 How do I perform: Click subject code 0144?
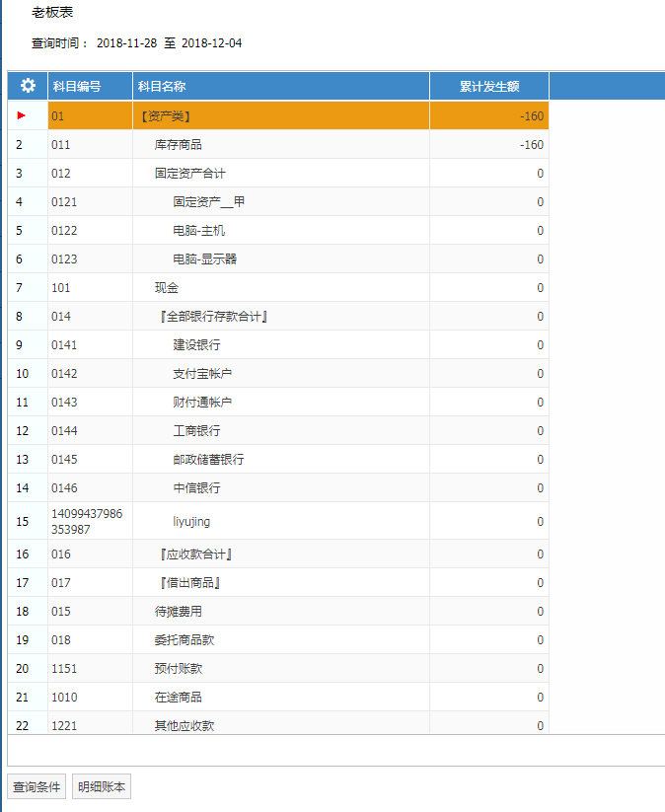coord(64,431)
